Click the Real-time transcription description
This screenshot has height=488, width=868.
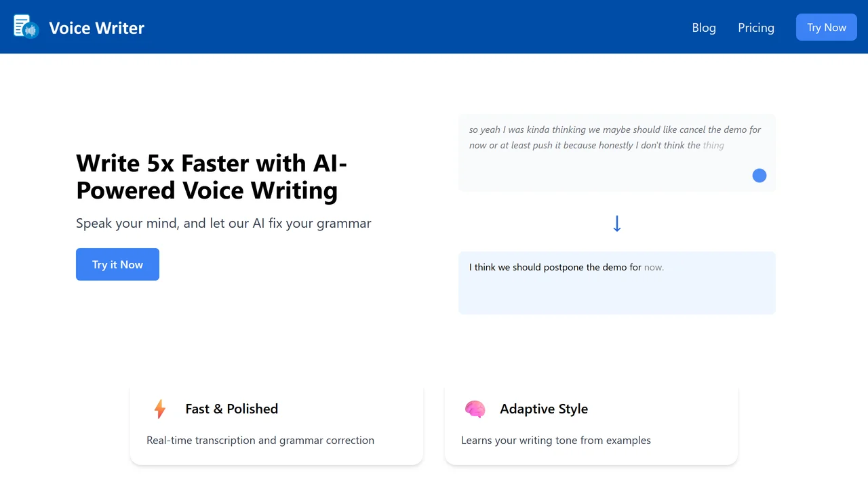[260, 441]
